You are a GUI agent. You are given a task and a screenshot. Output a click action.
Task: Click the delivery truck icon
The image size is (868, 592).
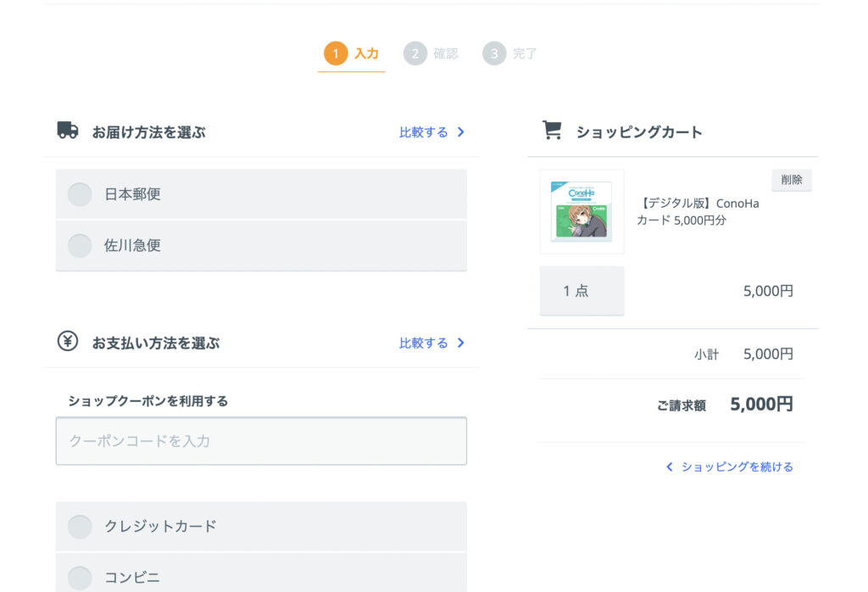(68, 131)
